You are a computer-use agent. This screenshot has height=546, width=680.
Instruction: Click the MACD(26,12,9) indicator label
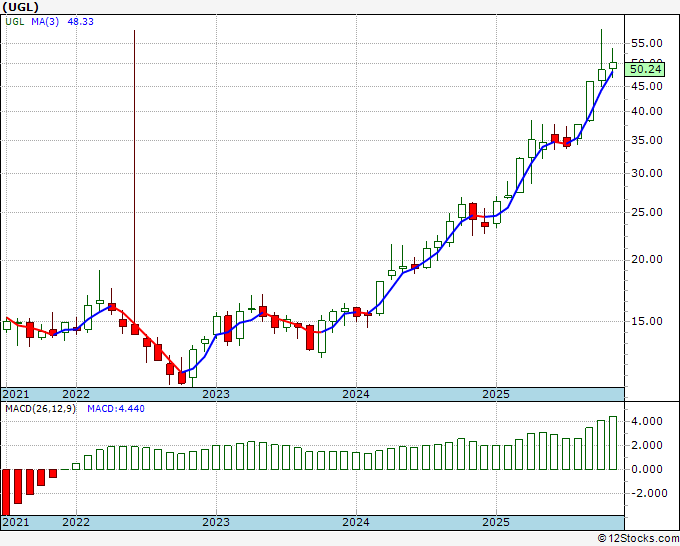40,409
